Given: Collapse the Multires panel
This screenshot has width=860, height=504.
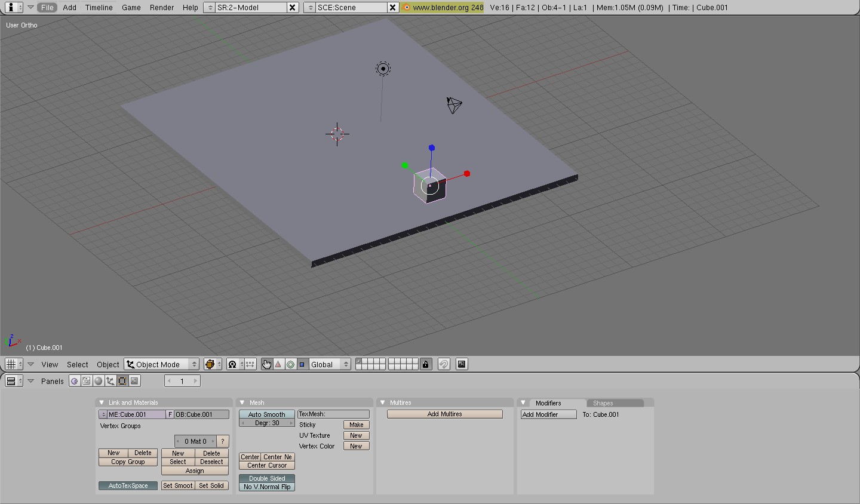Looking at the screenshot, I should pyautogui.click(x=383, y=402).
